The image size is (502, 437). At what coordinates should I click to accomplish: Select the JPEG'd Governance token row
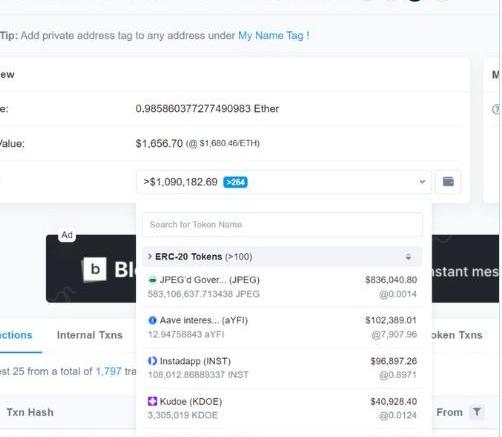tap(283, 287)
